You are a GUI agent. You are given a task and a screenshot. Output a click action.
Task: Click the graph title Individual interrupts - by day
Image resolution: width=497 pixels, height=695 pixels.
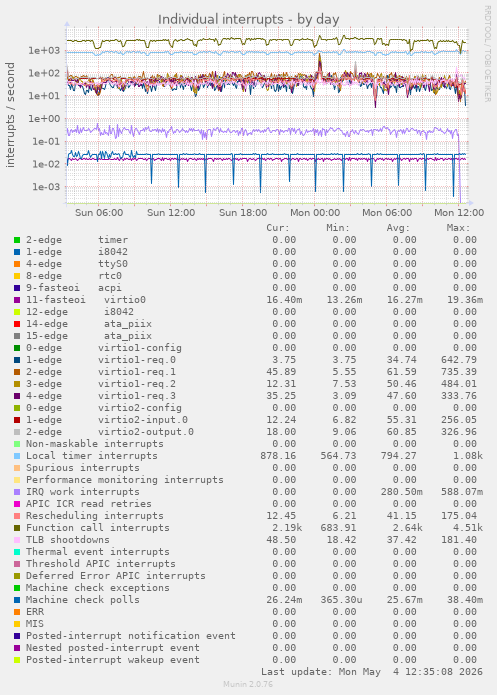[x=248, y=20]
